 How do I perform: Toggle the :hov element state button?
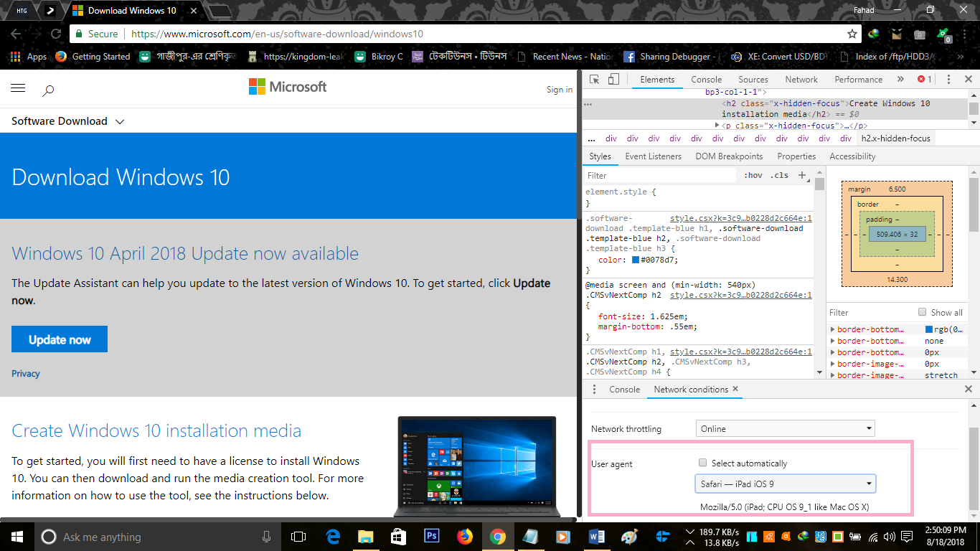click(x=753, y=175)
